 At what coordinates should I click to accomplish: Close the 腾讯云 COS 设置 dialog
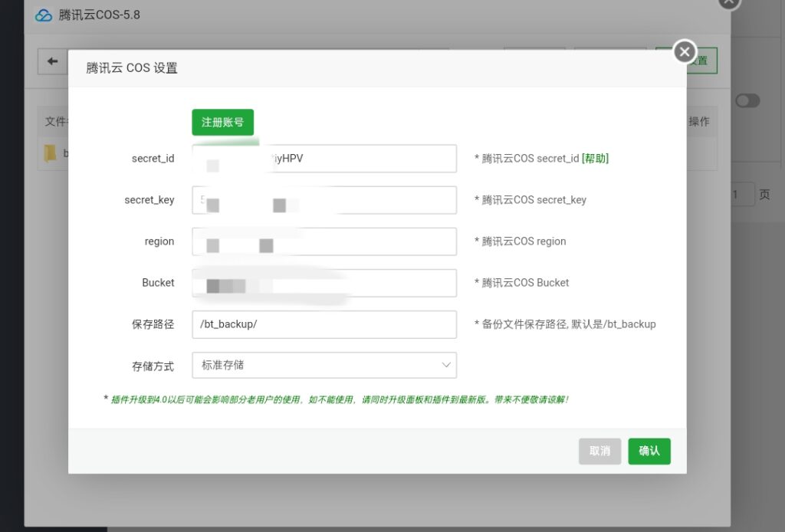[x=685, y=51]
